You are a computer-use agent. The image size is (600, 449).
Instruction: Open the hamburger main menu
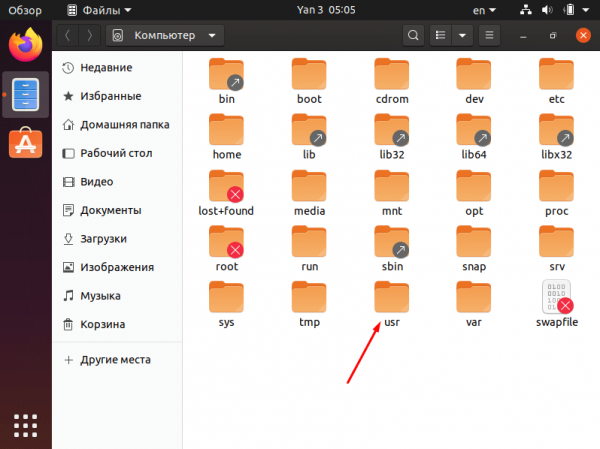click(489, 35)
